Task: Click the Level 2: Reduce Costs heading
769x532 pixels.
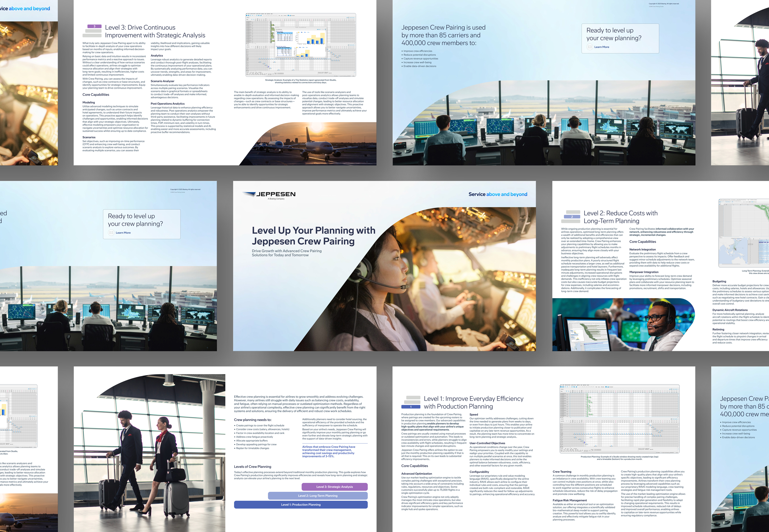Action: (620, 217)
